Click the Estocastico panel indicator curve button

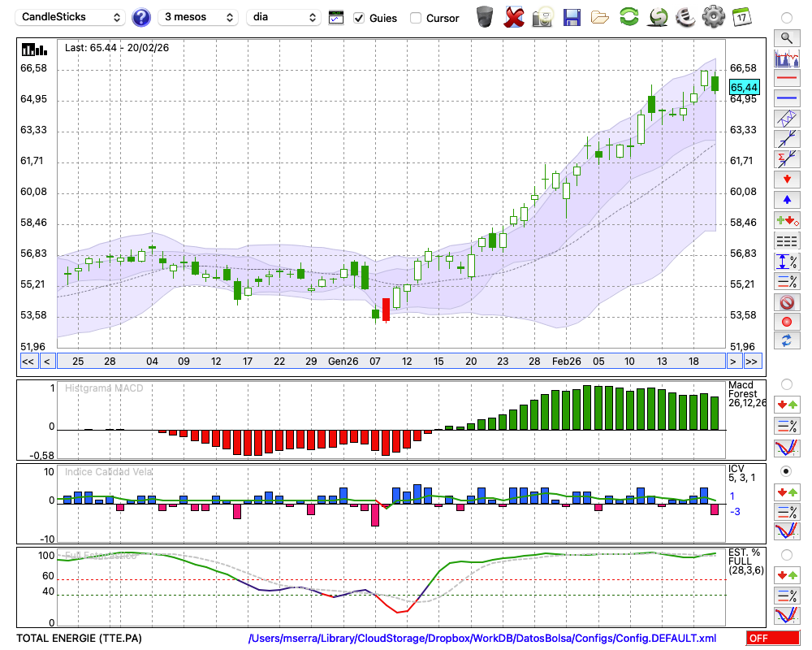tap(787, 615)
